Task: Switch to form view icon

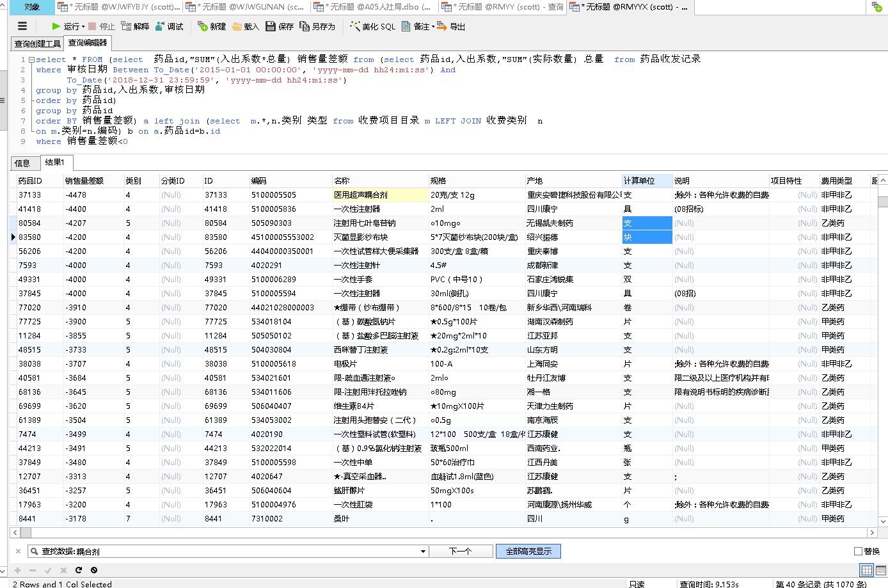Action: pyautogui.click(x=881, y=570)
